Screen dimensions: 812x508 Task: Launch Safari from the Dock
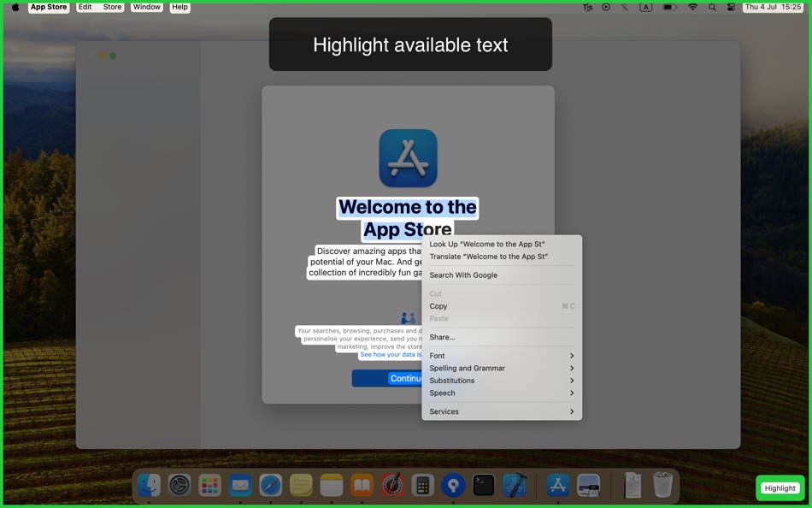[270, 486]
